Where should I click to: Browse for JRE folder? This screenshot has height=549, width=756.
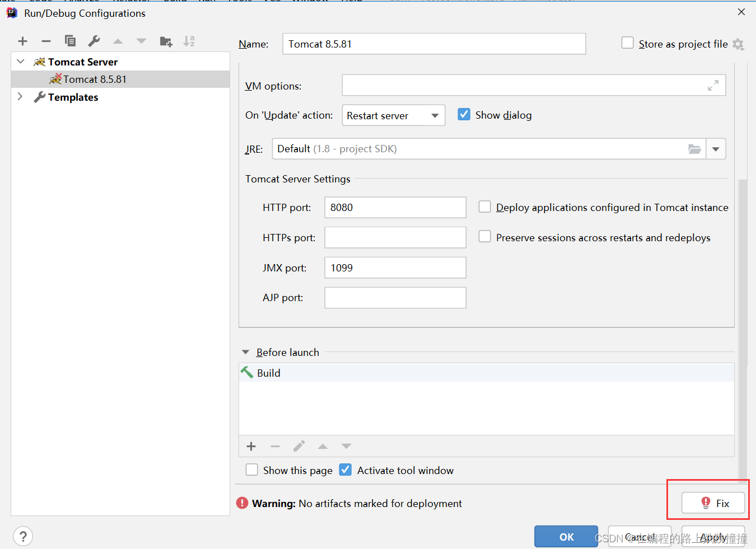(x=694, y=149)
